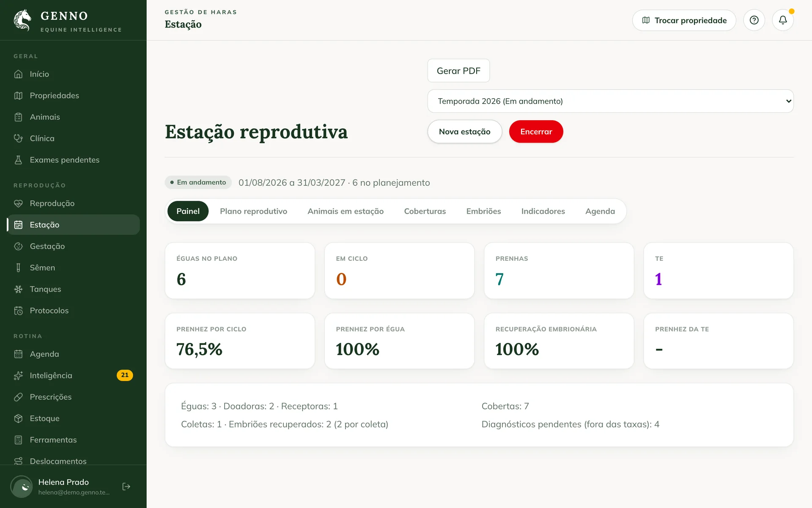Click the Prenhez por ciclo 76,5% value

(x=199, y=349)
